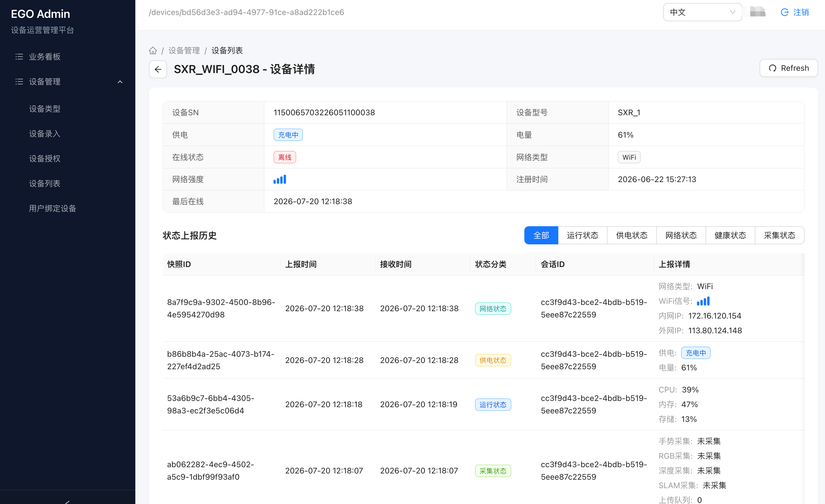825x504 pixels.
Task: Click the 上报时间 column header
Action: (x=301, y=264)
